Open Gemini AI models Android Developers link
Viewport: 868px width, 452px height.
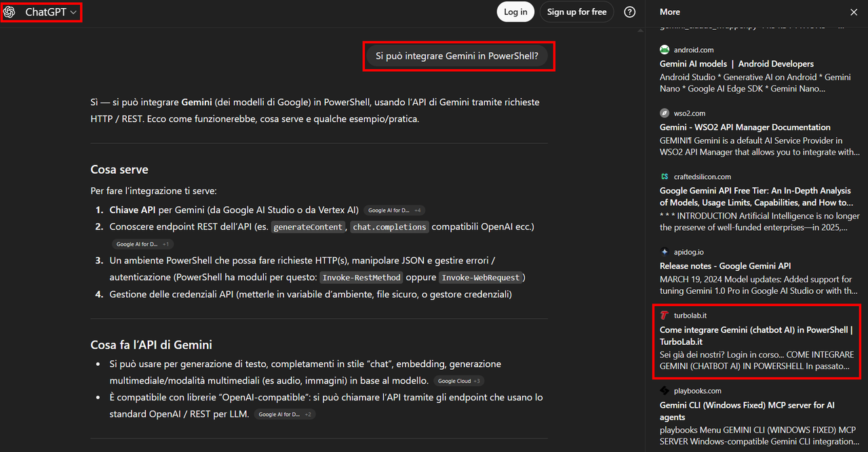(x=736, y=64)
